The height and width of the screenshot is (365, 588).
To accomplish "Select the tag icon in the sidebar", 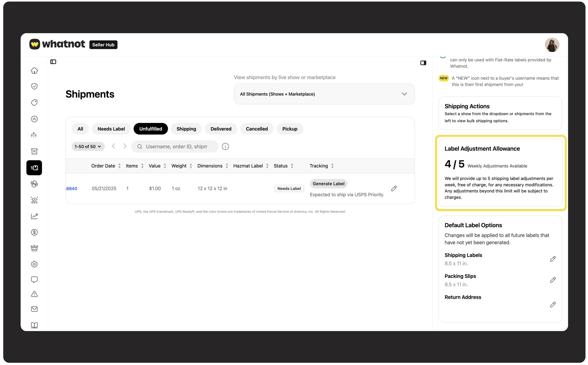I will tap(34, 102).
